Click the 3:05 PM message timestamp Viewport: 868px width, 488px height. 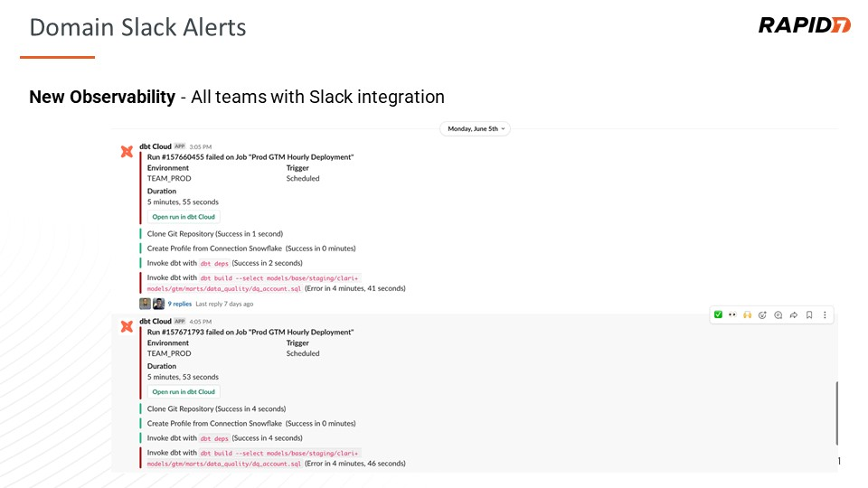(x=201, y=147)
